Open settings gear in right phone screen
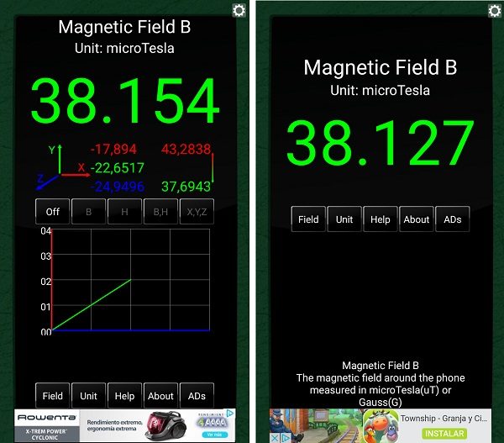The height and width of the screenshot is (443, 504). 495,10
